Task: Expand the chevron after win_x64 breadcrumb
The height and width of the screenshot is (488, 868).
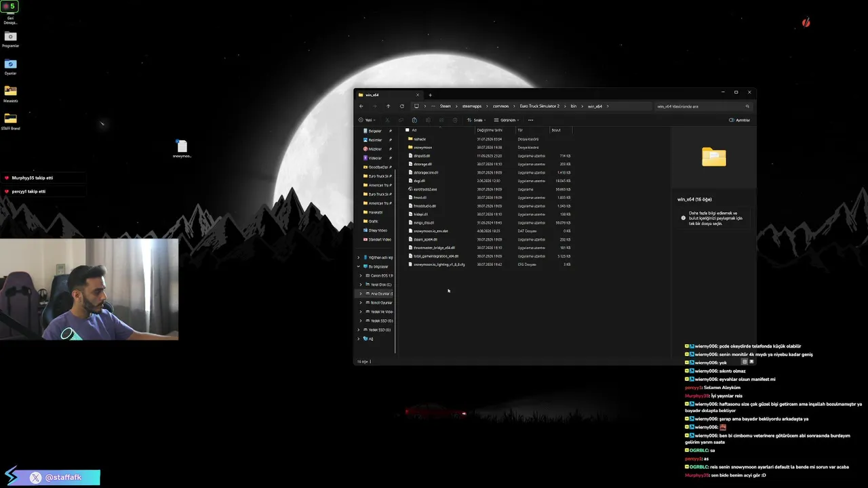Action: coord(608,106)
